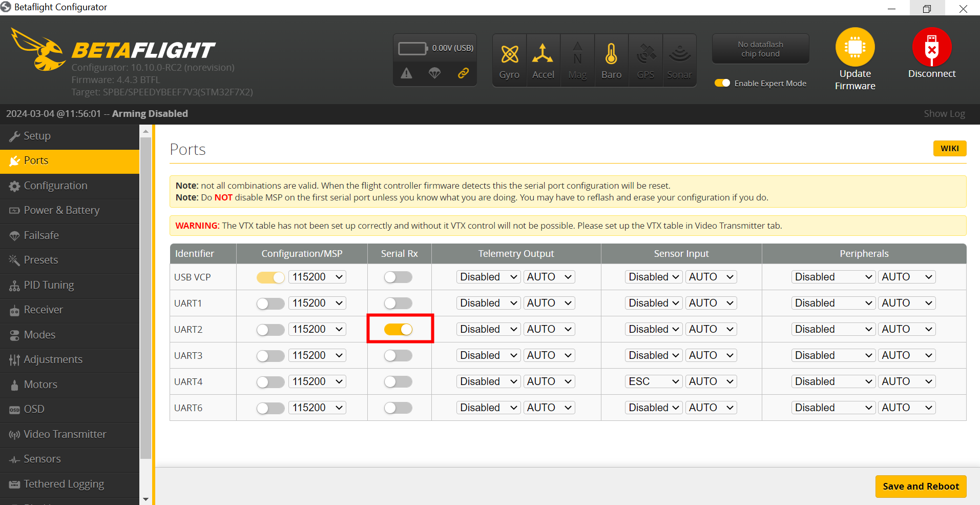Click the link status chain icon
The width and height of the screenshot is (980, 505).
point(463,73)
